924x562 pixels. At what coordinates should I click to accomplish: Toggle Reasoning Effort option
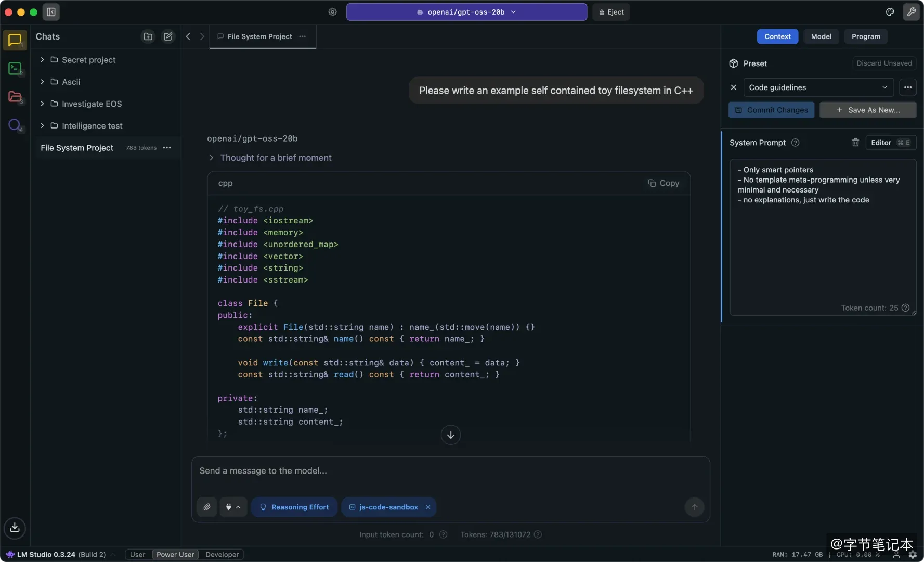coord(294,507)
